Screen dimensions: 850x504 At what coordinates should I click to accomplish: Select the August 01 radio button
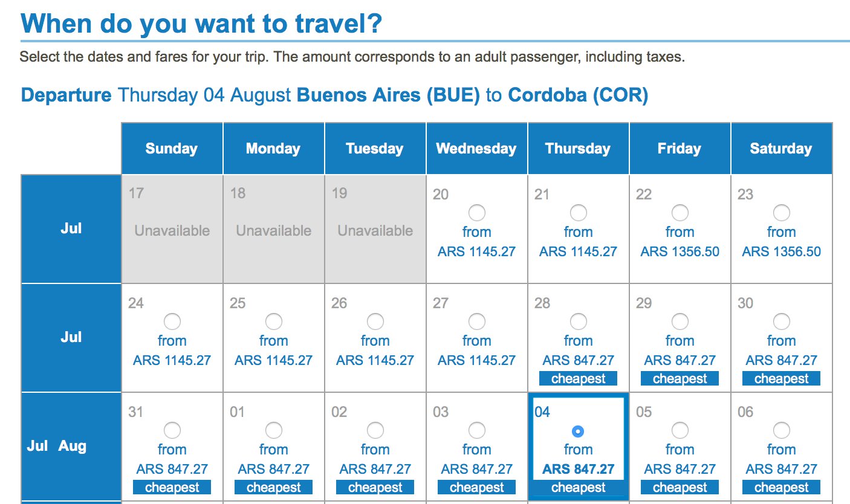[274, 430]
